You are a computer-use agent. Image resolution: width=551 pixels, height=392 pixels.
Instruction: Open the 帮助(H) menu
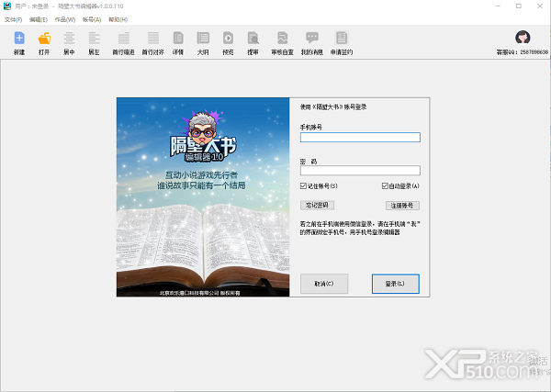click(118, 19)
